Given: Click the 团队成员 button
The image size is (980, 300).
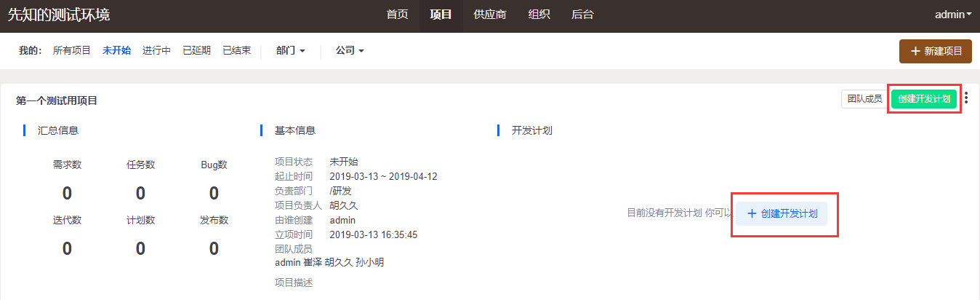Looking at the screenshot, I should point(864,99).
